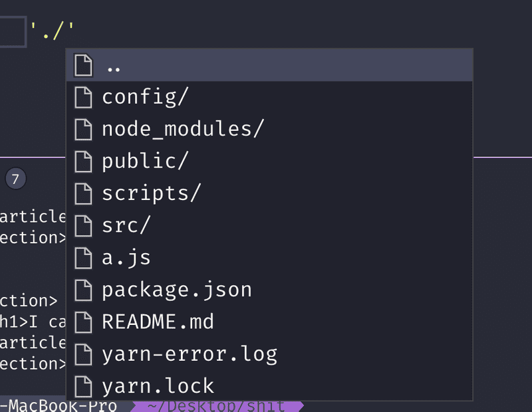Click the circled 7 badge
Screen dimensions: 532x412
15,179
